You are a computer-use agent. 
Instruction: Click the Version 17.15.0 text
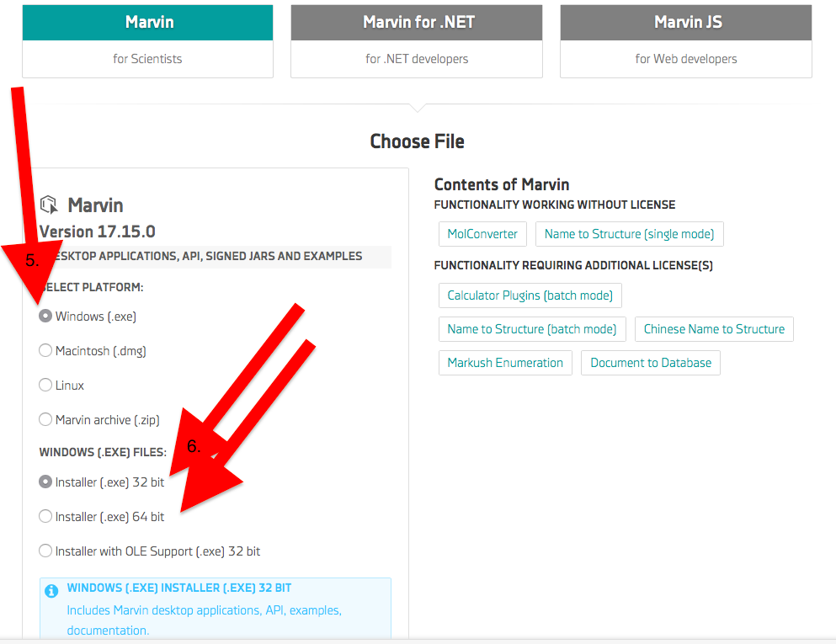tap(97, 232)
